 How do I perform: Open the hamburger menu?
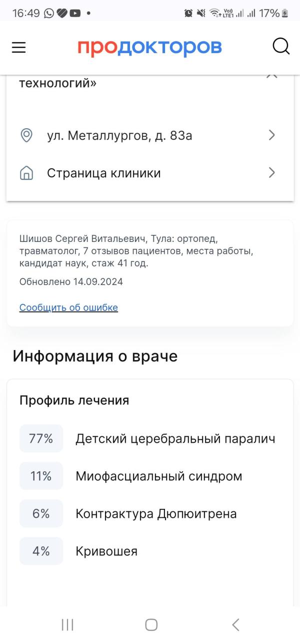coord(18,47)
